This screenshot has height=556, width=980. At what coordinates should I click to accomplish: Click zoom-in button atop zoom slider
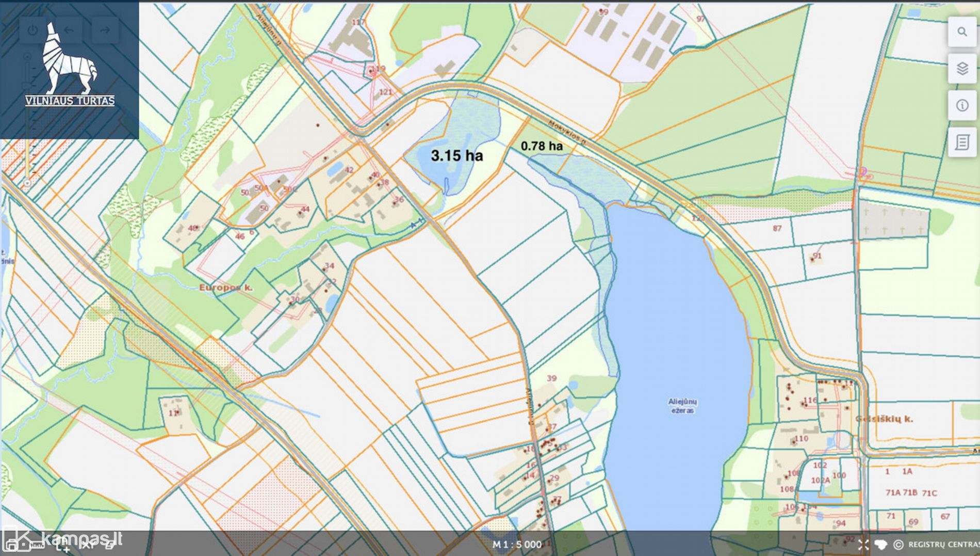pos(27,56)
